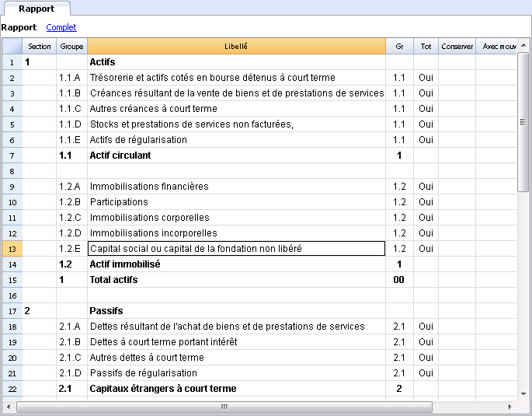This screenshot has height=416, width=532.
Task: Select 'Dettes à court terme portant intérêt' cell
Action: pos(236,342)
